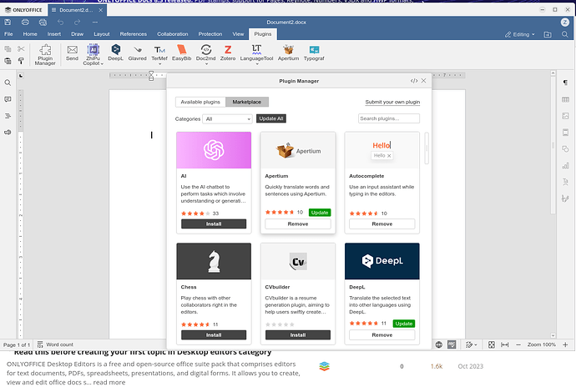Open the Collaboration tab

(173, 34)
